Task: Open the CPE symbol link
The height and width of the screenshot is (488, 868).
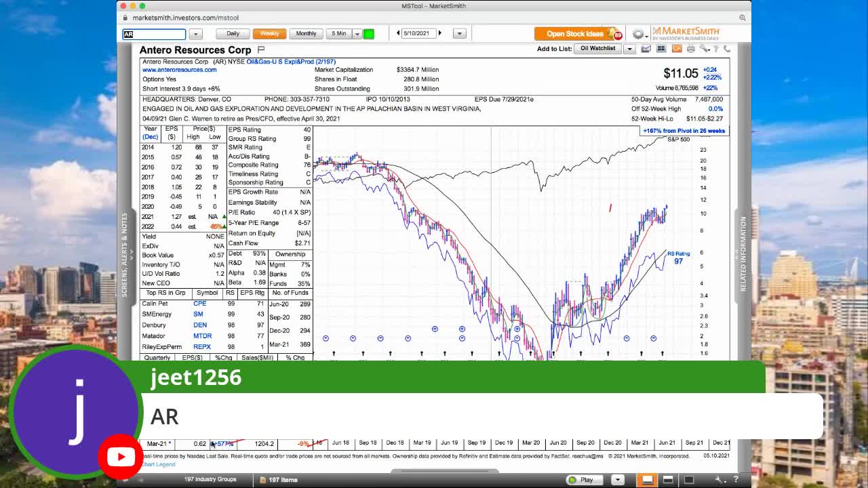Action: click(x=199, y=304)
